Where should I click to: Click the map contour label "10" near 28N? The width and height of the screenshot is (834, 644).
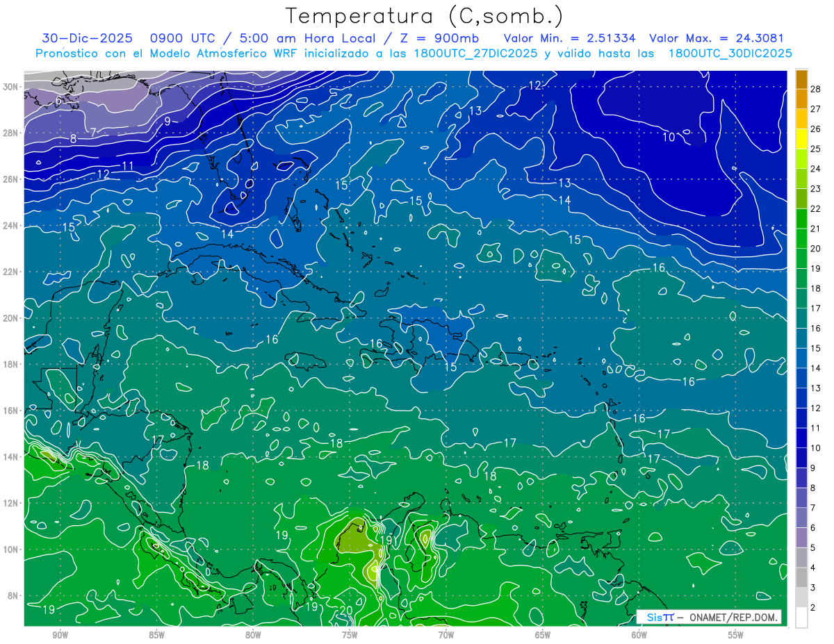click(x=669, y=138)
